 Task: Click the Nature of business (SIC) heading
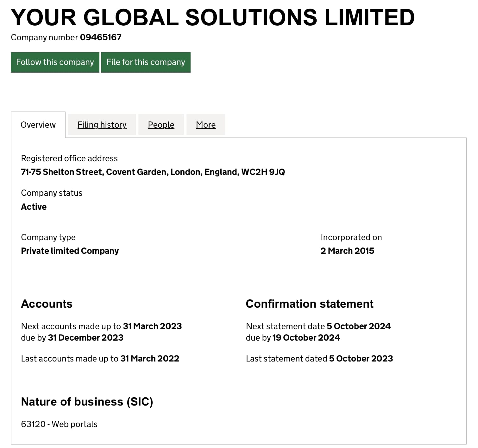[x=87, y=402]
